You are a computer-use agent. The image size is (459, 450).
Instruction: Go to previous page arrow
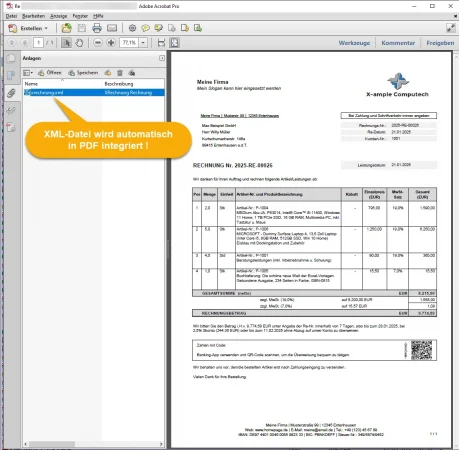point(12,43)
